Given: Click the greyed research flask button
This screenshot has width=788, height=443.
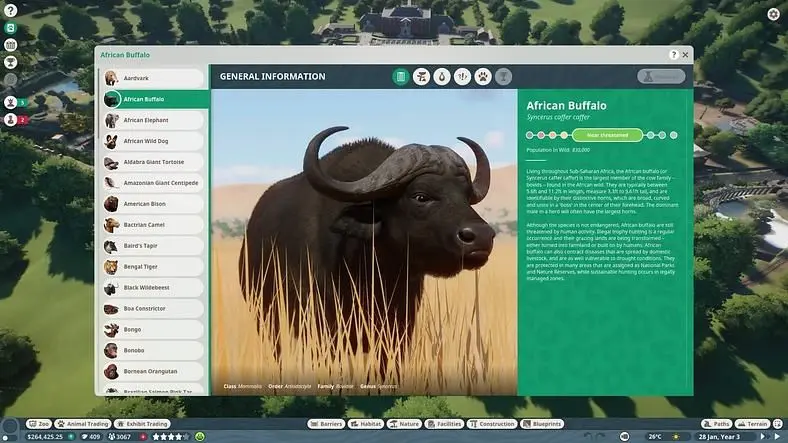Looking at the screenshot, I should [x=661, y=76].
